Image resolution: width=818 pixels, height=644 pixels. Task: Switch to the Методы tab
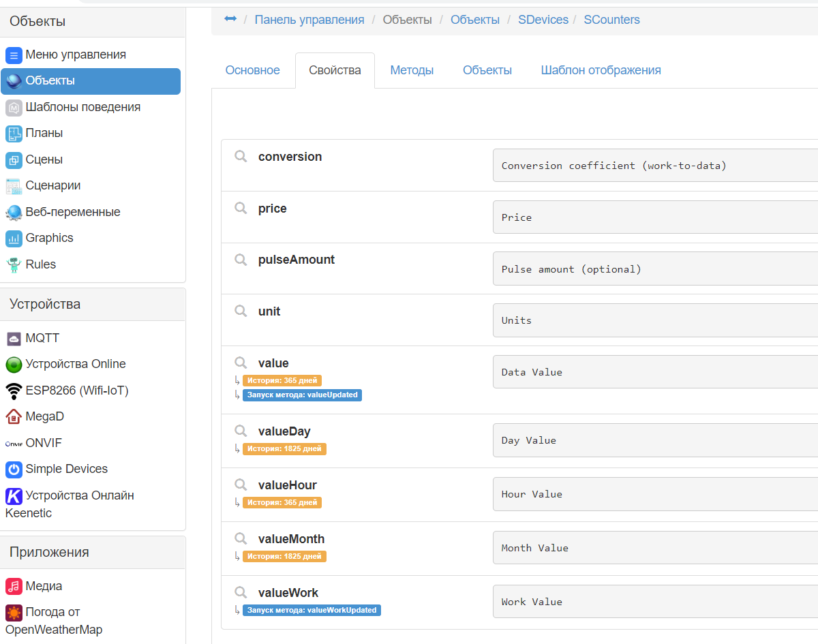(412, 70)
